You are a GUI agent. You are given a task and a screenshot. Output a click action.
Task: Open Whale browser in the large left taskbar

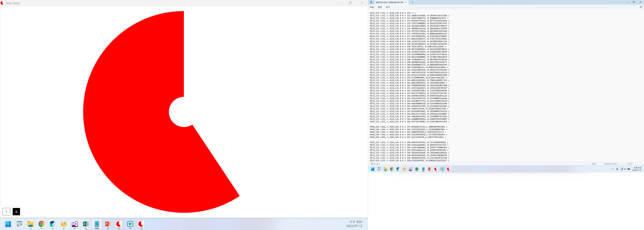tap(52, 224)
